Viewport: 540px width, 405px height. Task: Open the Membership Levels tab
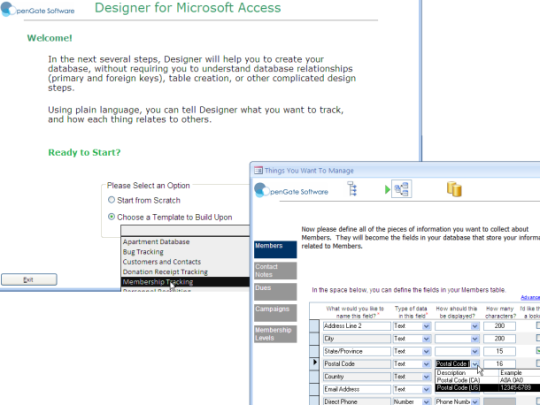tap(275, 334)
